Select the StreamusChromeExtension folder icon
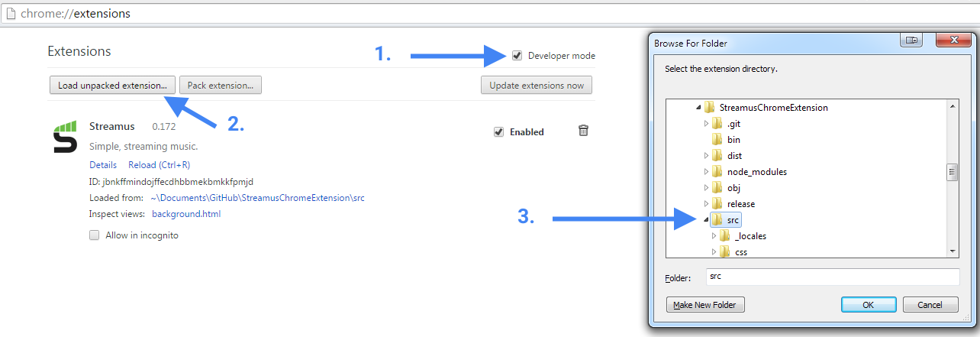The image size is (980, 337). [x=709, y=108]
